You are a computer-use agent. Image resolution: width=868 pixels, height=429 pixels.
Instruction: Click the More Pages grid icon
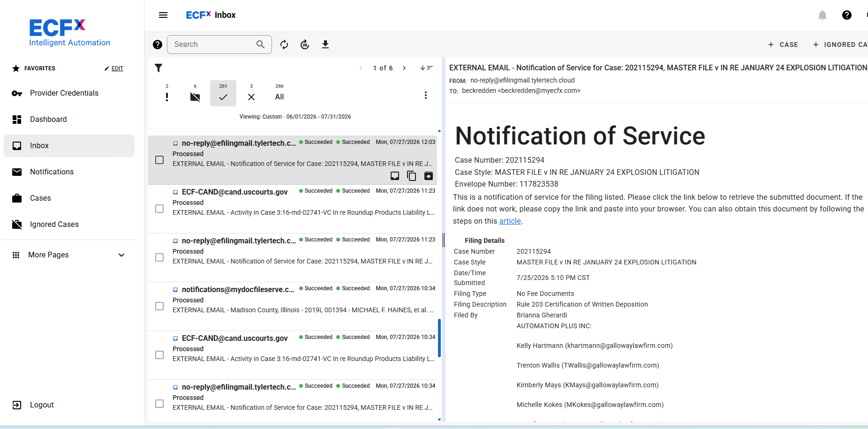(x=16, y=255)
